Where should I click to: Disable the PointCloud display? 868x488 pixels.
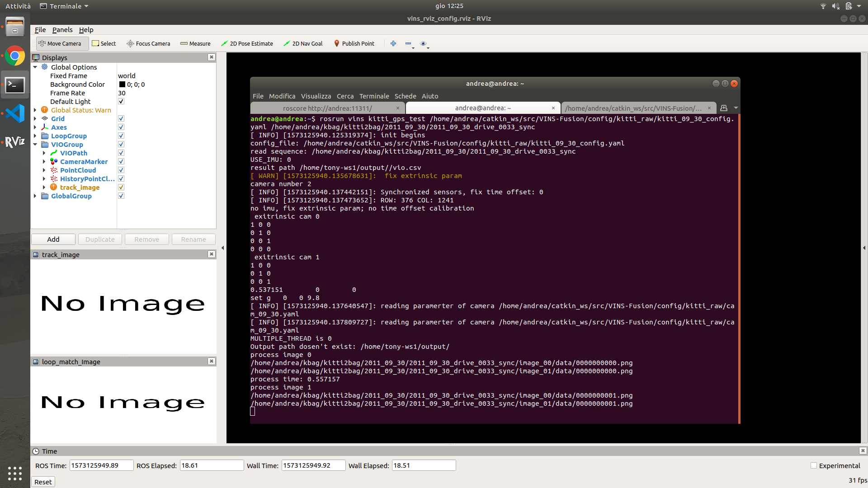[x=121, y=170]
